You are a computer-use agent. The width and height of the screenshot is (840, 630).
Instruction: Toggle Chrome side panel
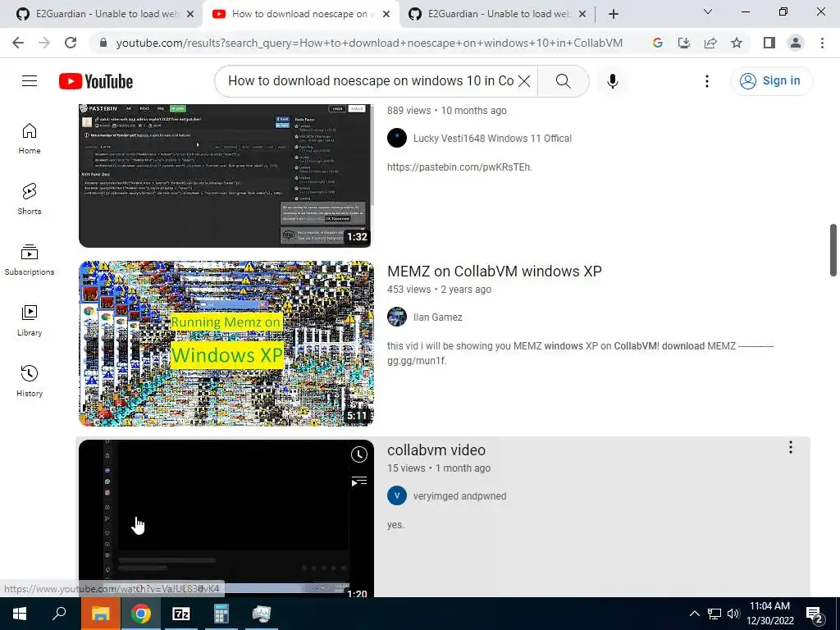coord(769,43)
